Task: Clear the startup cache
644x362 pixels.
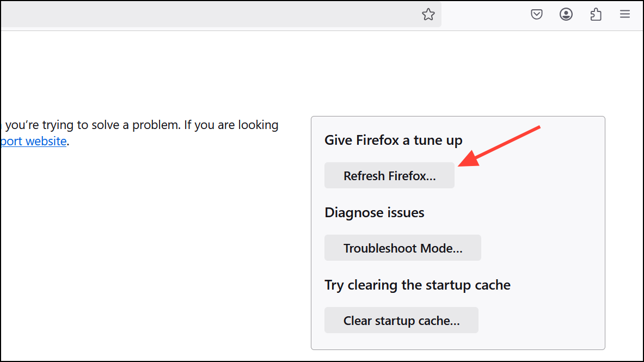Action: click(x=401, y=320)
